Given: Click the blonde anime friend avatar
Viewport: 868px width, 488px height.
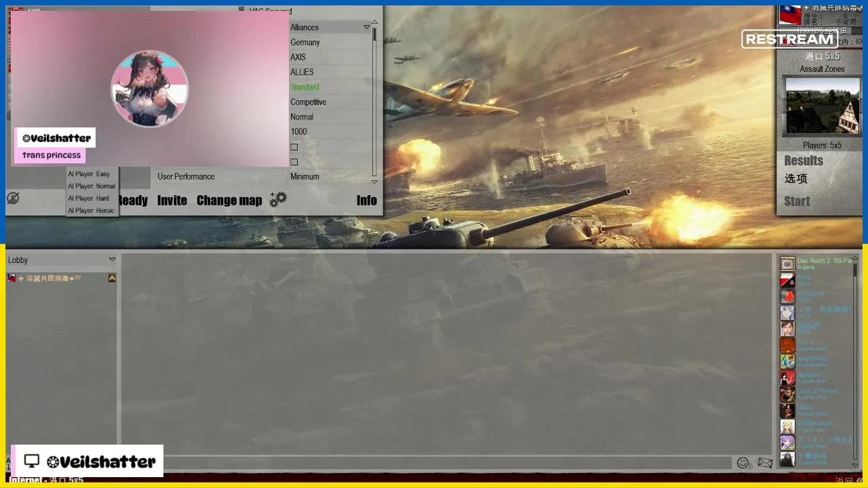Looking at the screenshot, I should tap(787, 426).
